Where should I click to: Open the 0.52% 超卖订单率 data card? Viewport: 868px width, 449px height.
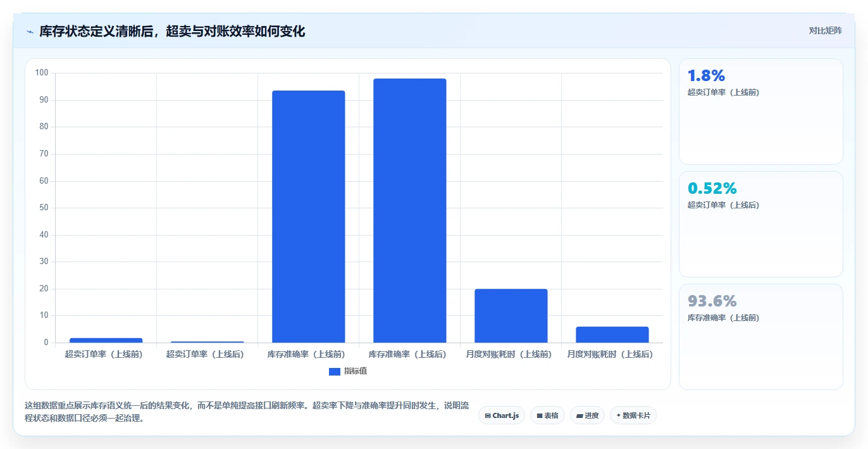[761, 224]
